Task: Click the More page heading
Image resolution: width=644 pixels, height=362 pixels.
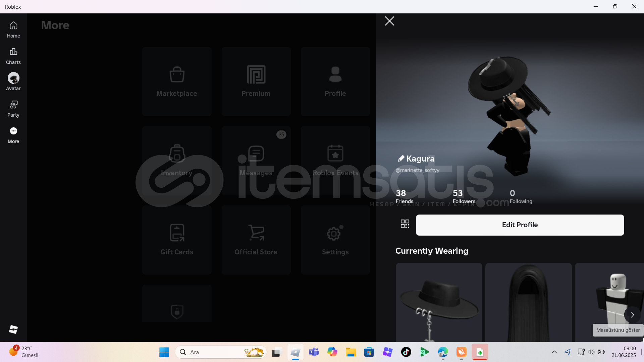Action: pos(55,25)
